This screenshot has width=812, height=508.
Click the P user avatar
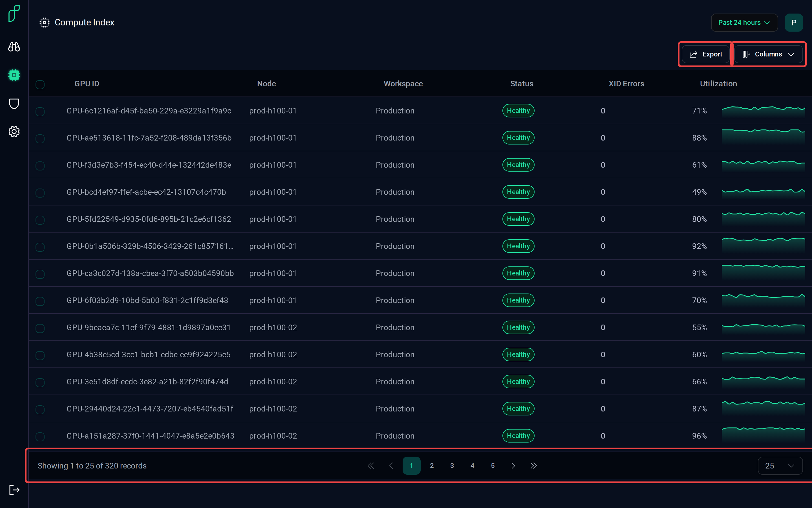click(x=794, y=23)
